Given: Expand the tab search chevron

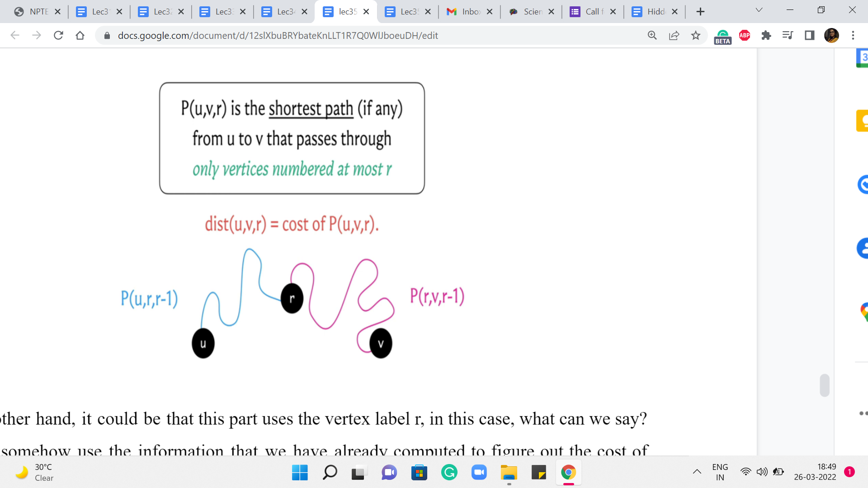Looking at the screenshot, I should pyautogui.click(x=759, y=10).
